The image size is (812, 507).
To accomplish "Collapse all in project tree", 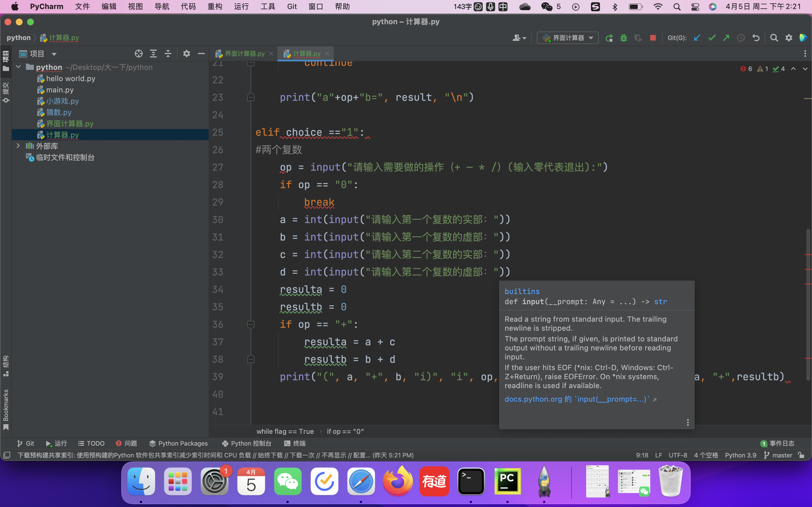I will click(168, 54).
